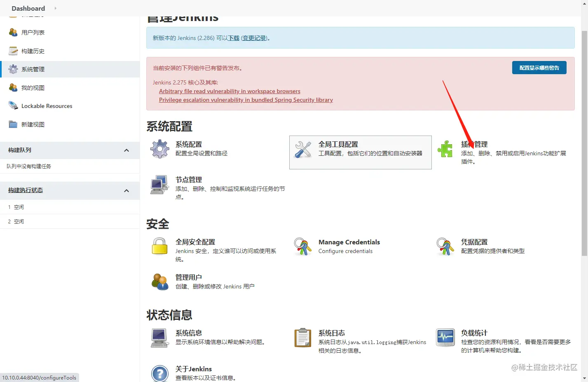Click the '工具配置，包括它们的位置和自动安装器' description
The height and width of the screenshot is (382, 588).
click(370, 153)
